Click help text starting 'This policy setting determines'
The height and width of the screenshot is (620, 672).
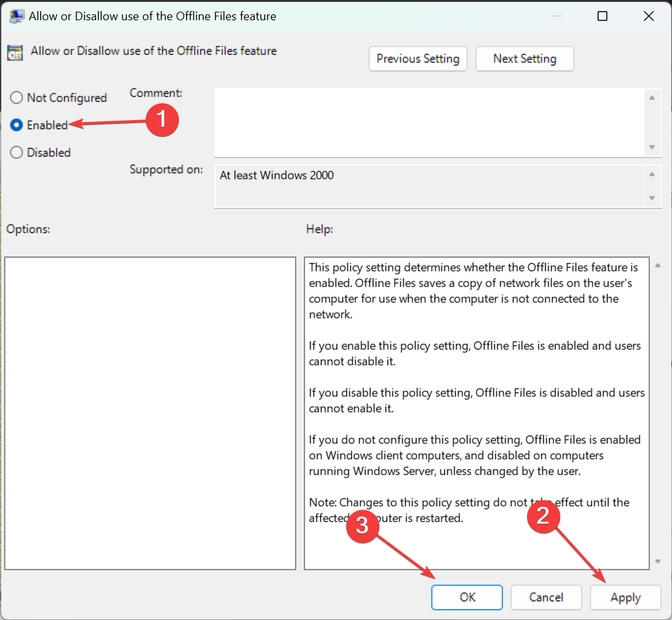(x=473, y=290)
